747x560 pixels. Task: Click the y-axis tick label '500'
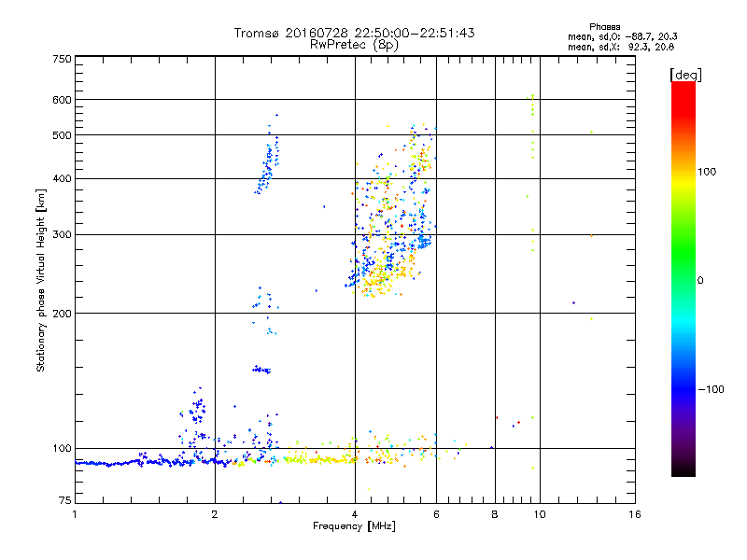pos(63,135)
